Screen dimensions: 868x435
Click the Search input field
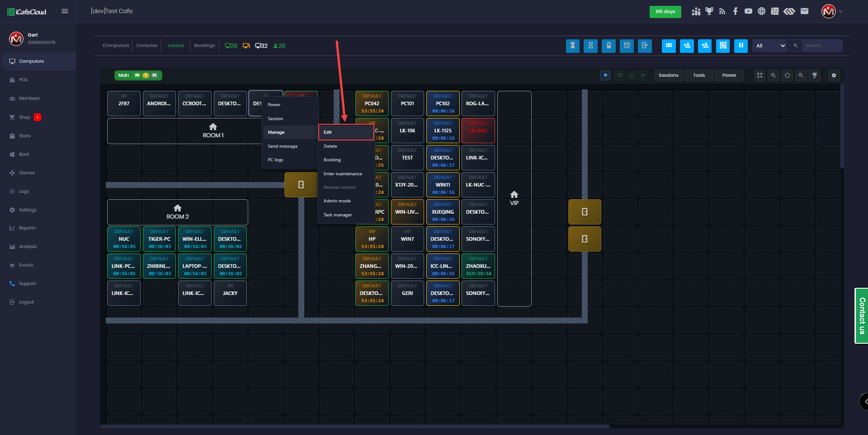pyautogui.click(x=821, y=46)
